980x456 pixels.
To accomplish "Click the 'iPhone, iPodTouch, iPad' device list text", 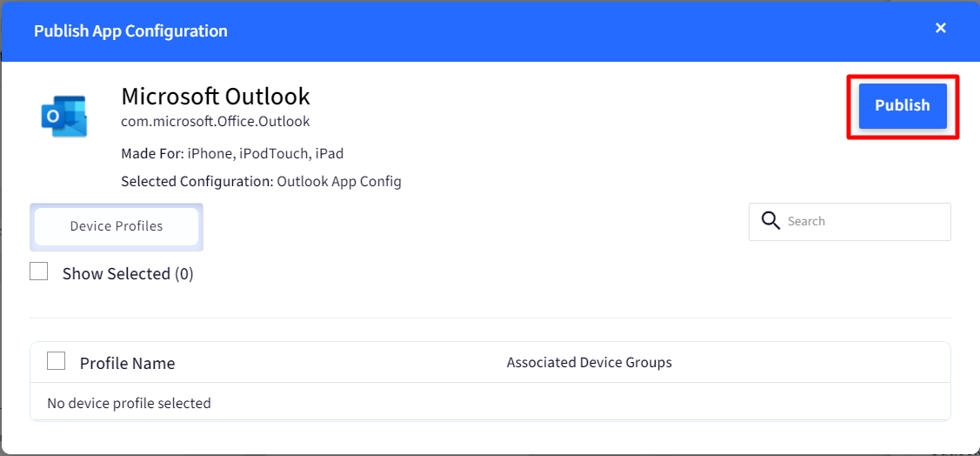I will tap(265, 153).
